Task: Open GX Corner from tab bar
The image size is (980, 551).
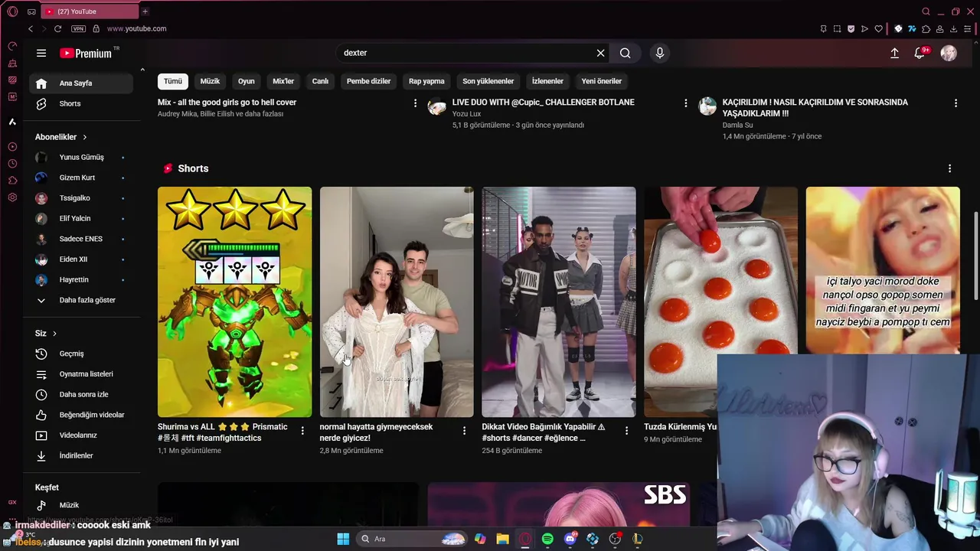Action: pyautogui.click(x=31, y=11)
